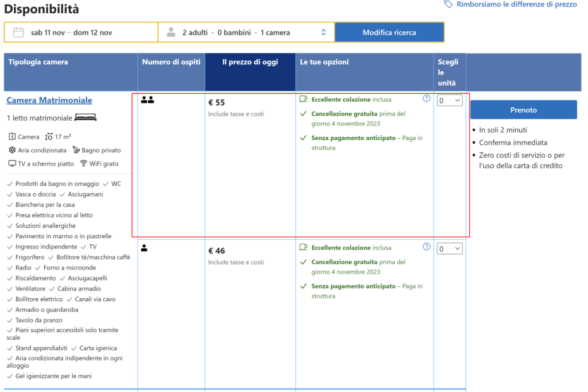Viewport: 588px width, 392px height.
Task: Open 'Rimborsiamo le differenze di prezzo' link
Action: [x=516, y=4]
